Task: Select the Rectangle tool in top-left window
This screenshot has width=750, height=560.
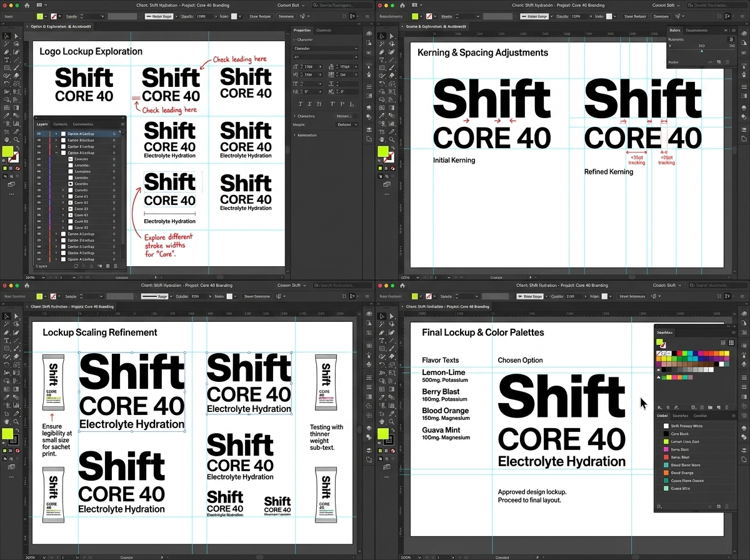Action: point(6,67)
